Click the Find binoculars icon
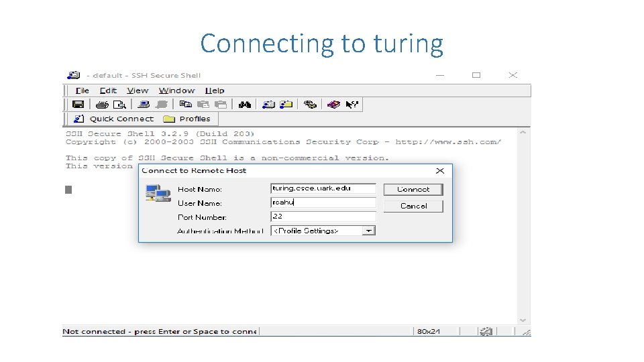 coord(245,105)
